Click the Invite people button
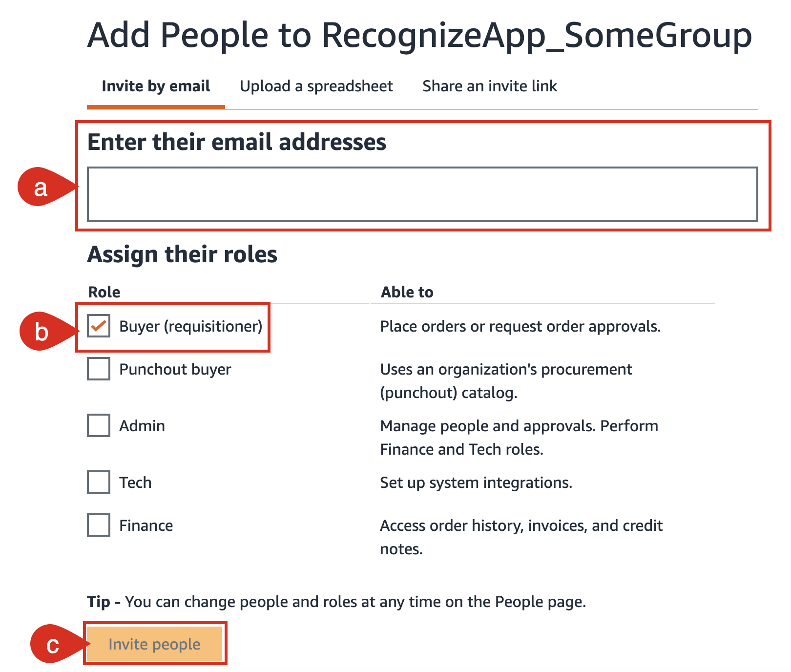Screen dimensions: 791x672 [155, 644]
